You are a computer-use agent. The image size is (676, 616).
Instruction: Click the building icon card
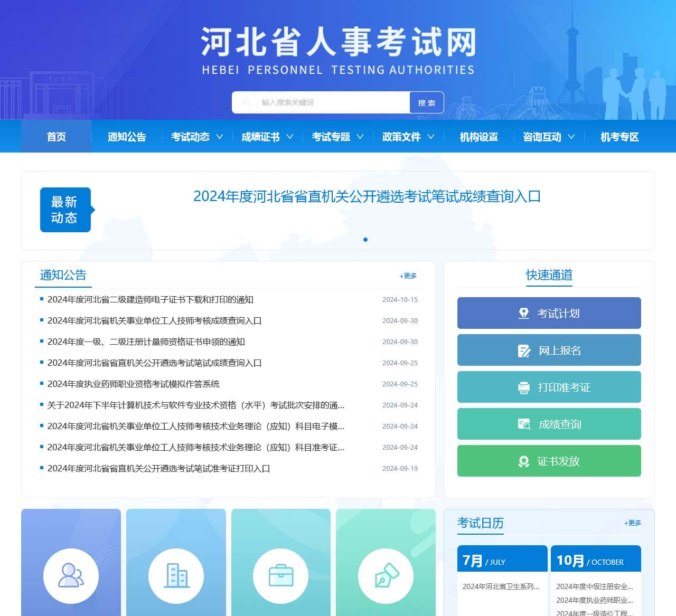tap(176, 576)
